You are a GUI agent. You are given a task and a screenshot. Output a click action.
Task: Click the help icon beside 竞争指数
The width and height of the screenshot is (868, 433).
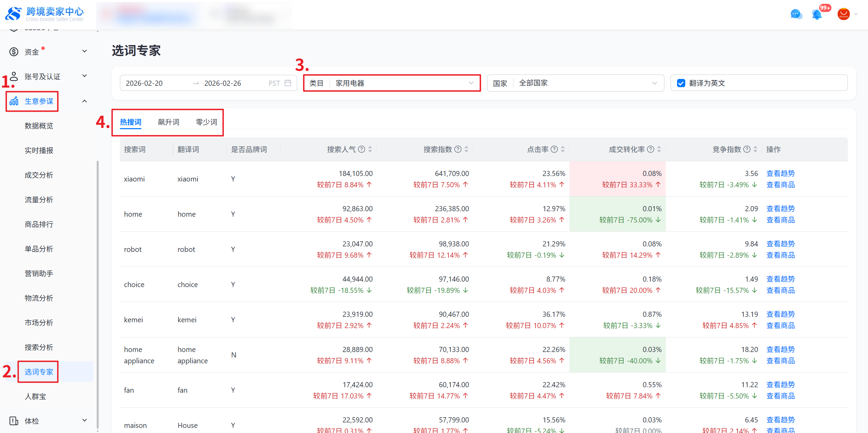coord(747,149)
